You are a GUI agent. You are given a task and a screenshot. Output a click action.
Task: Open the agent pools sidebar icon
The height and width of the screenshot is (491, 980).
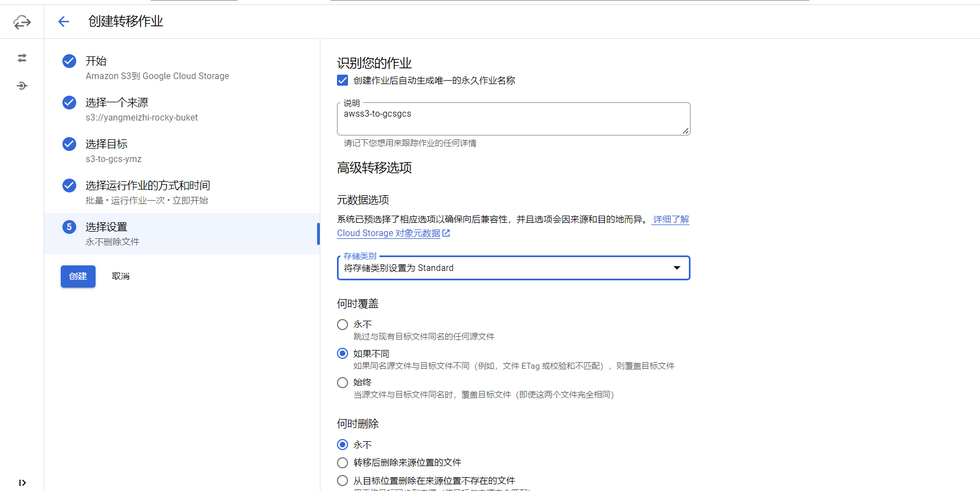tap(22, 86)
